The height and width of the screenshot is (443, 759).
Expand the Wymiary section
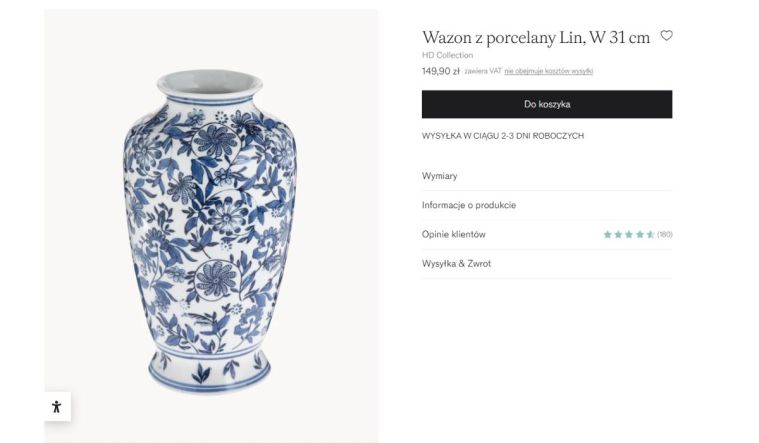pyautogui.click(x=546, y=176)
